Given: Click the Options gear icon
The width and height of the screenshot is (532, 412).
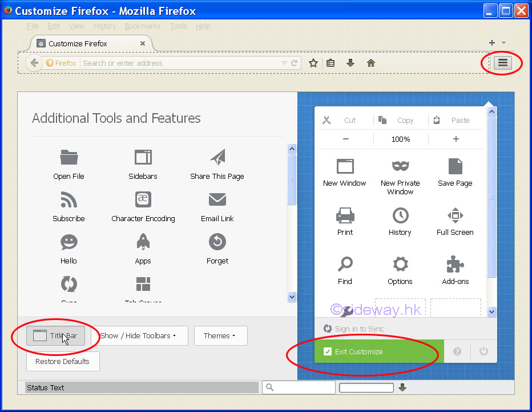Looking at the screenshot, I should tap(400, 264).
